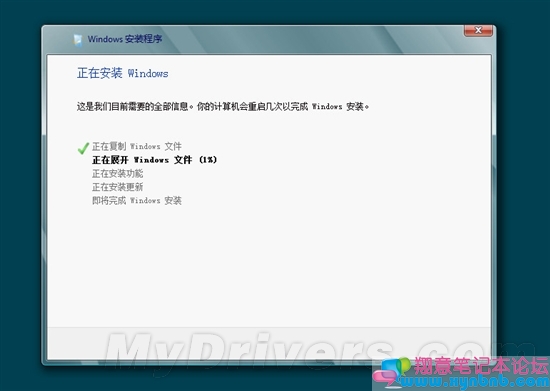550x391 pixels.
Task: Select the 正在复制 Windows 文件 step
Action: [137, 146]
